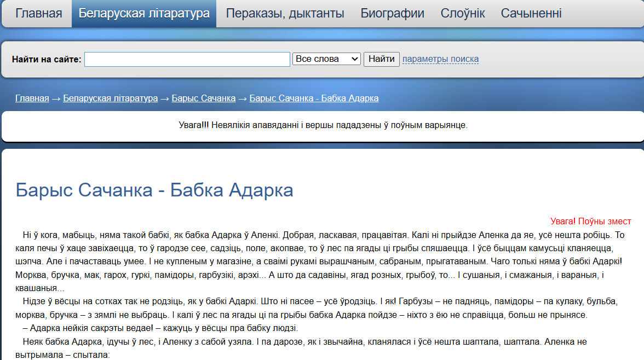
Task: Click the Барыс Сачанка - Бабка Адарка breadcrumb
Action: [x=314, y=98]
